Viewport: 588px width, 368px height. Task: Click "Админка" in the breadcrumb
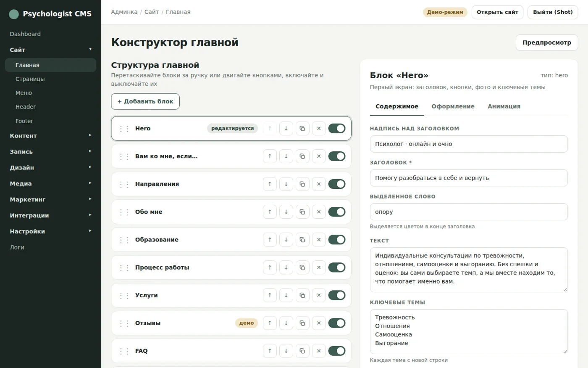tap(124, 12)
